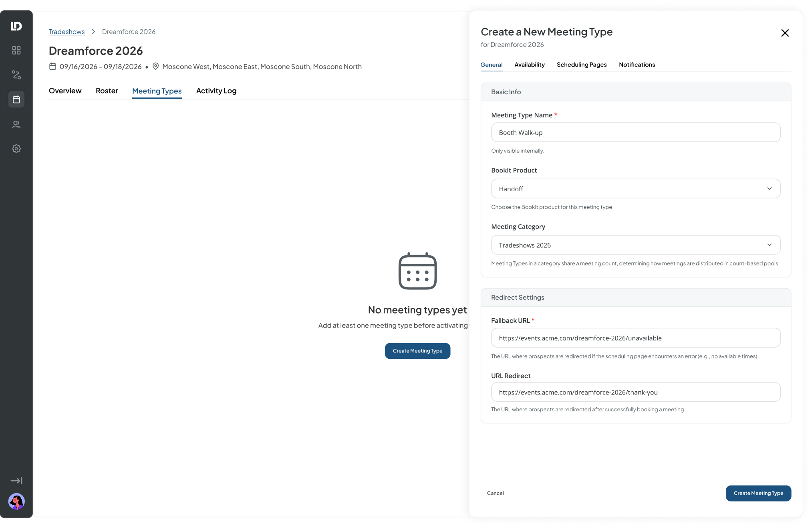Expand the sidebar with the arrow icon
812x528 pixels.
[16, 481]
